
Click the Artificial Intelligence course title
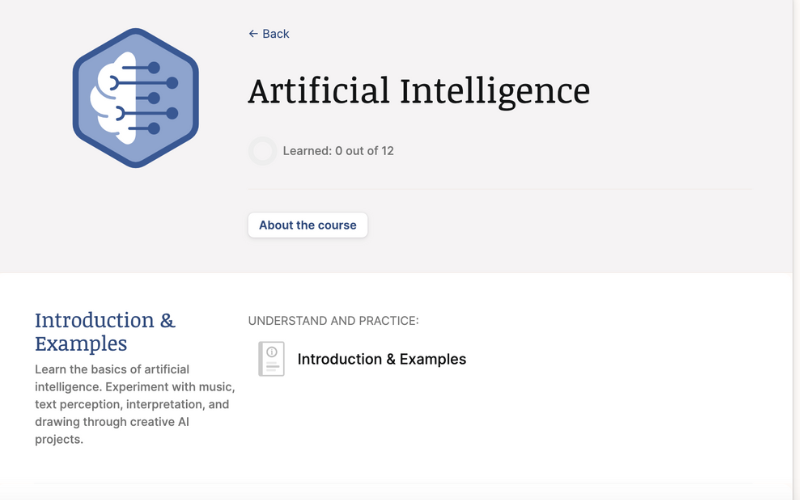(418, 91)
